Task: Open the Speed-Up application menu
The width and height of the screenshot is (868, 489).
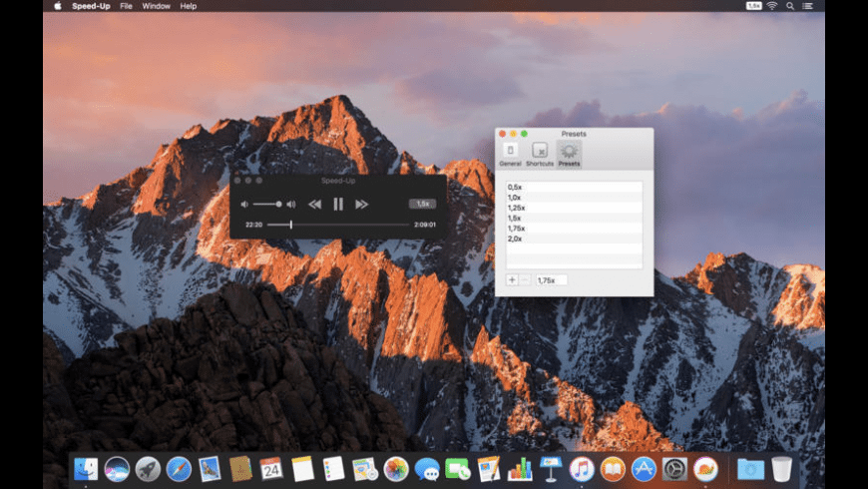Action: click(x=91, y=6)
